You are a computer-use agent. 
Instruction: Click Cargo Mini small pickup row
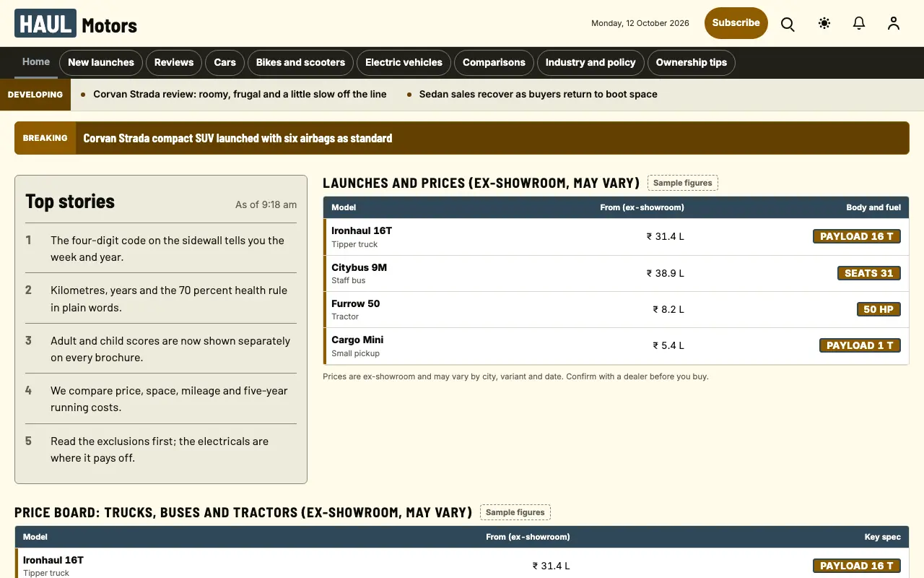point(616,345)
